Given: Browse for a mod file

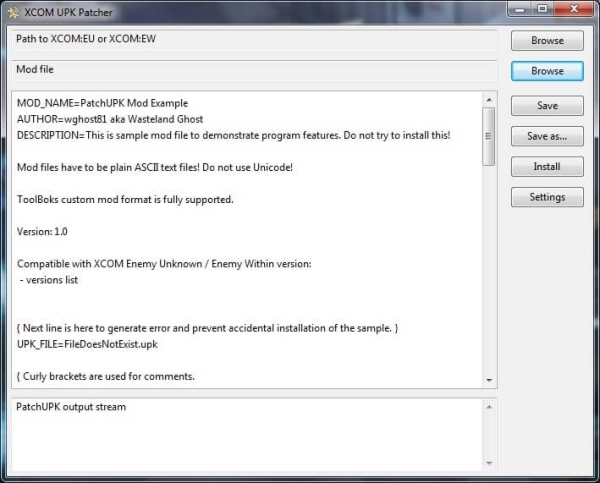Looking at the screenshot, I should click(547, 71).
